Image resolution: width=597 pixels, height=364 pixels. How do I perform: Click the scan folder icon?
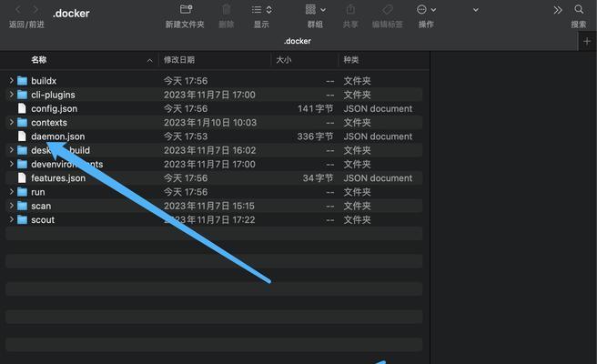(x=22, y=206)
